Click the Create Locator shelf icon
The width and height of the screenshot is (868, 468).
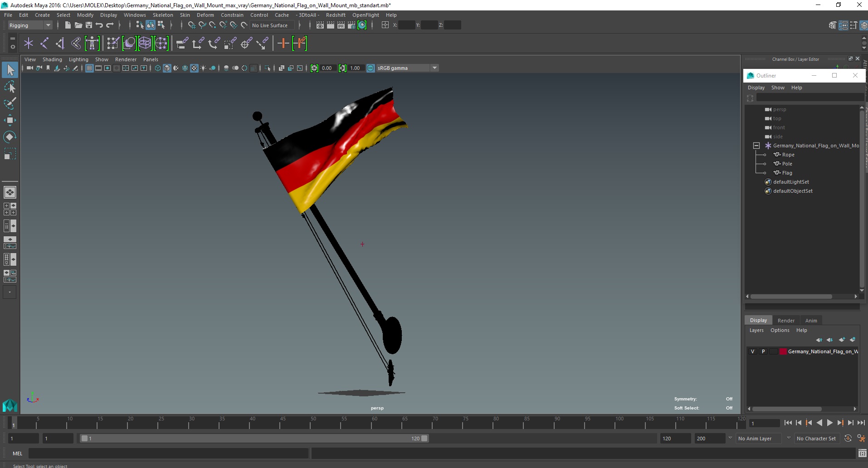[x=29, y=44]
